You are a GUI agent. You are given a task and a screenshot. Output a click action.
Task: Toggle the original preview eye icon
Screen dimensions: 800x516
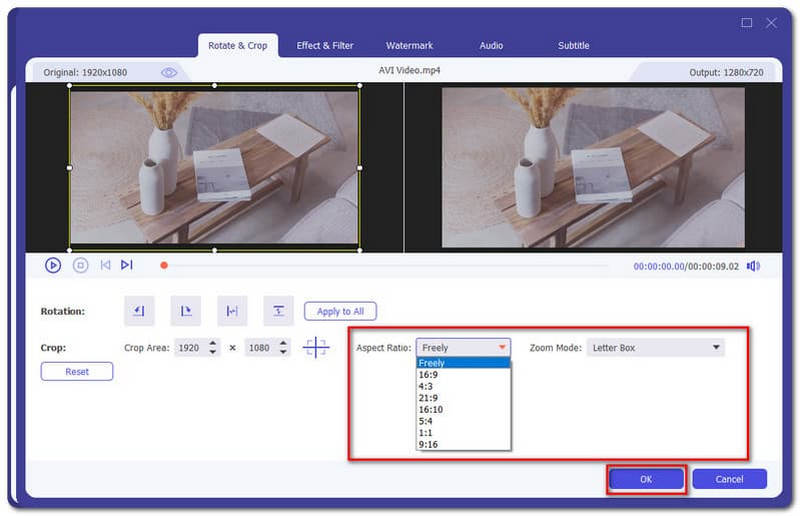coord(169,72)
